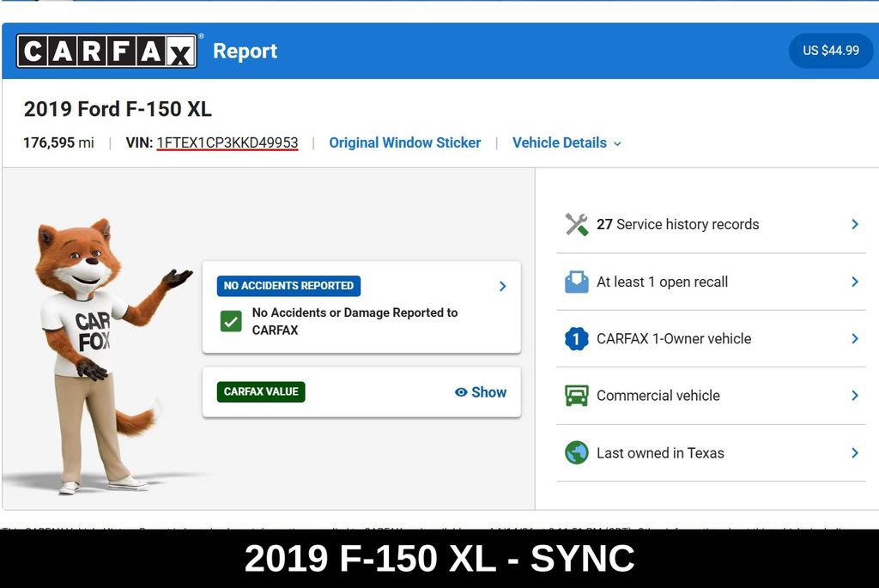
Task: Open chevron for Commercial vehicle row
Action: (x=855, y=396)
